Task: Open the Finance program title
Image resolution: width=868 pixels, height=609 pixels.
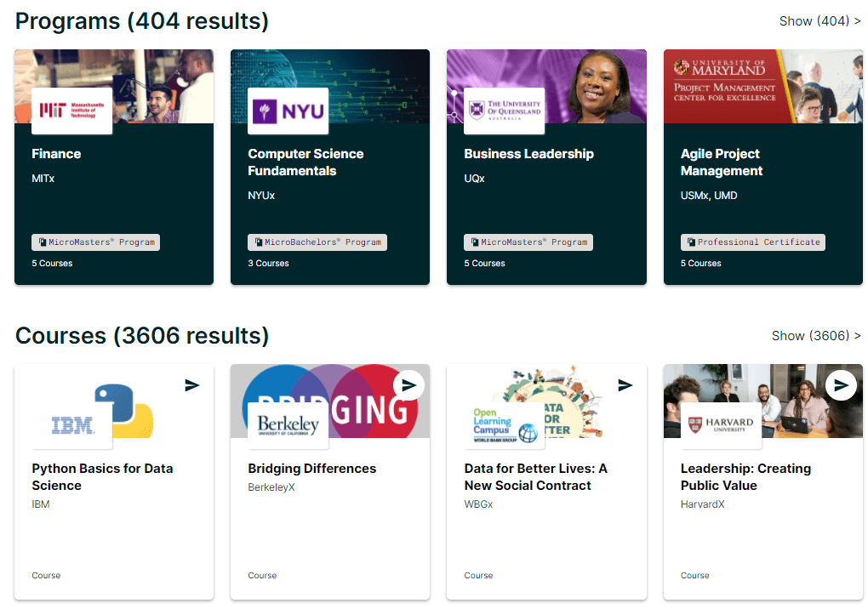Action: [56, 154]
